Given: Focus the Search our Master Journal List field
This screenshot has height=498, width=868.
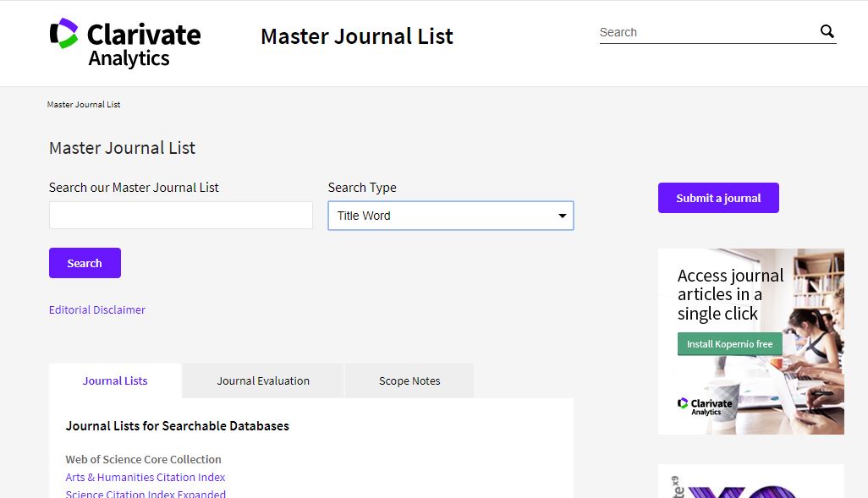Looking at the screenshot, I should click(180, 216).
